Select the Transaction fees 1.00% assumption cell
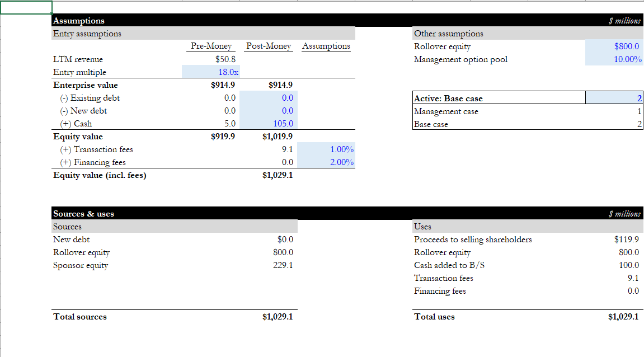The image size is (644, 357). pyautogui.click(x=326, y=149)
